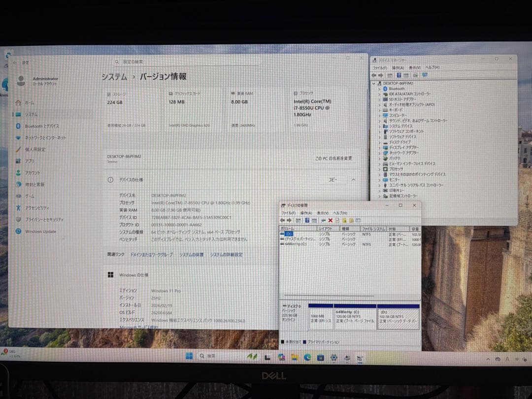
Task: Click Windows Start button on taskbar
Action: click(x=189, y=356)
